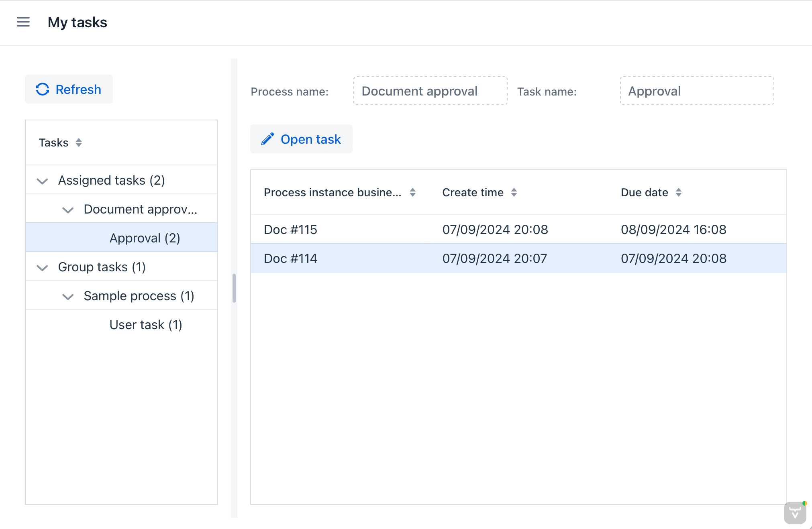Select the Doc #114 row
Screen dimensions: 812x529
coord(290,258)
